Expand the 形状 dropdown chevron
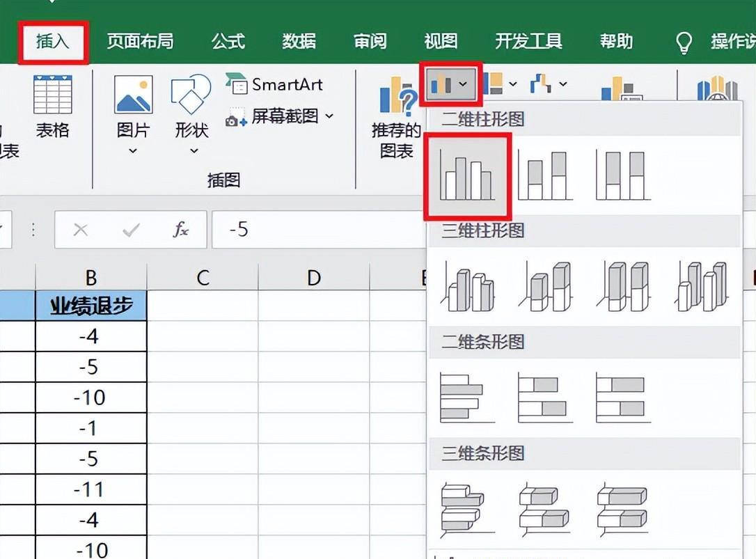The width and height of the screenshot is (756, 559). 194,151
